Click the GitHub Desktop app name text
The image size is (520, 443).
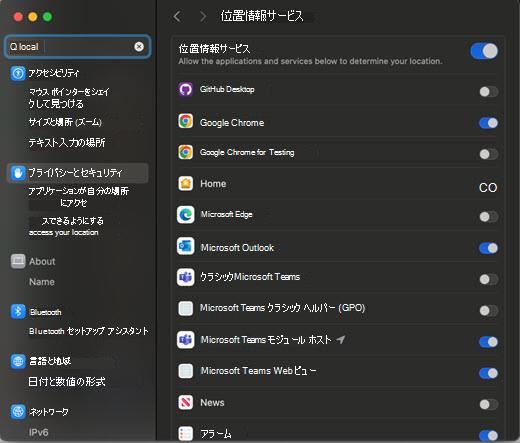tap(227, 89)
